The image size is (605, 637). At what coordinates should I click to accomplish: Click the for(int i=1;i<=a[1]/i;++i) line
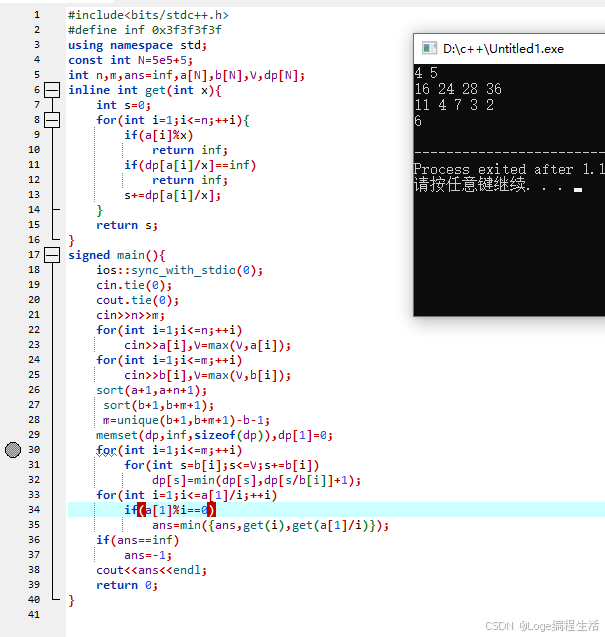[186, 495]
